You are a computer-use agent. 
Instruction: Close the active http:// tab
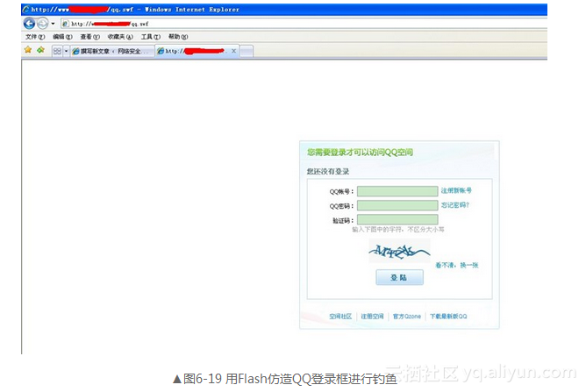[x=233, y=51]
